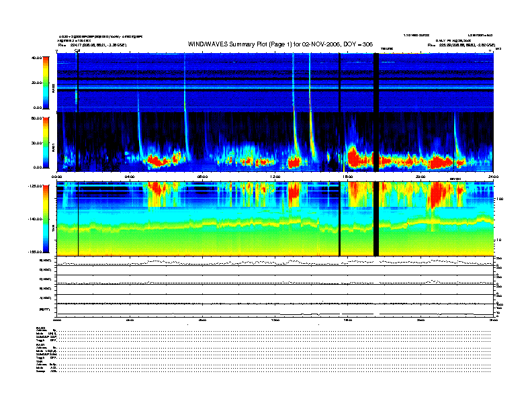Click the -155.00 label on TNR scale
The image size is (532, 411).
pos(35,252)
